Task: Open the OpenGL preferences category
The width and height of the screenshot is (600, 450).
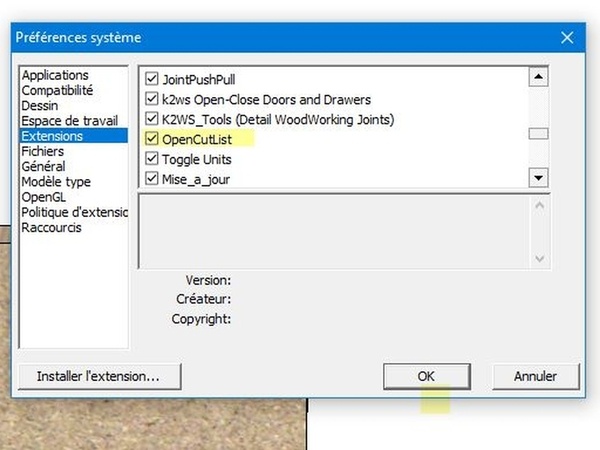Action: (x=44, y=197)
